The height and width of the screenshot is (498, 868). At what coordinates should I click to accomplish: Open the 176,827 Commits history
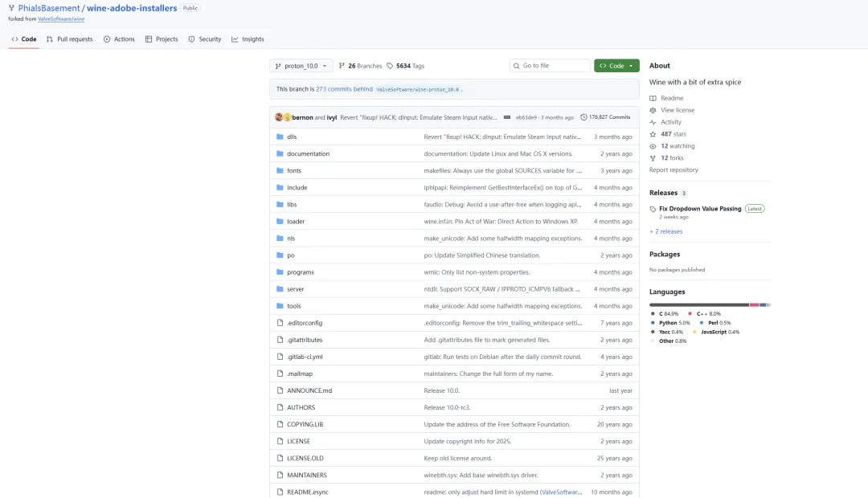coord(605,117)
